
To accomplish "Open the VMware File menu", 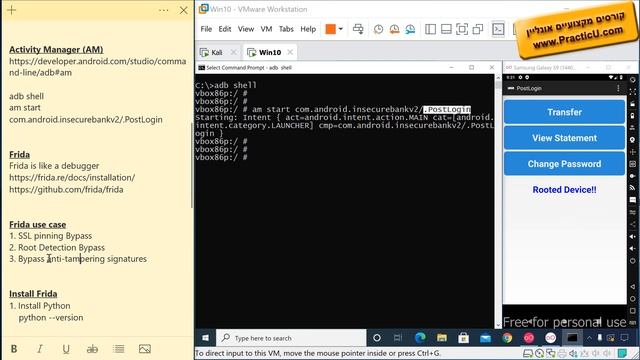I will point(206,29).
